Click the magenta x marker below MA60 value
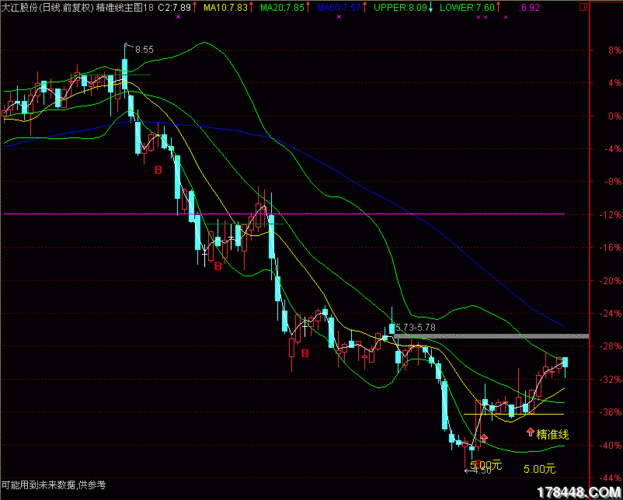623x500 pixels. coord(339,17)
